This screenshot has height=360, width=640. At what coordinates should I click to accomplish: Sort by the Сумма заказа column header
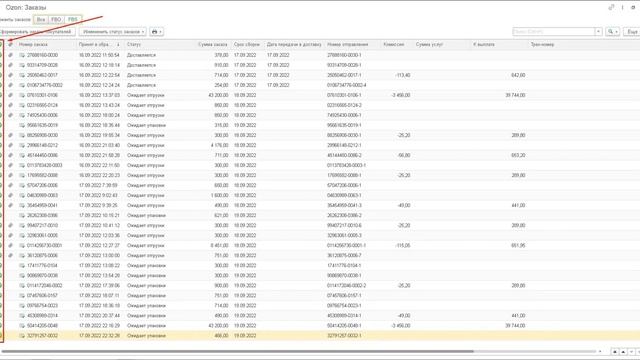point(213,44)
